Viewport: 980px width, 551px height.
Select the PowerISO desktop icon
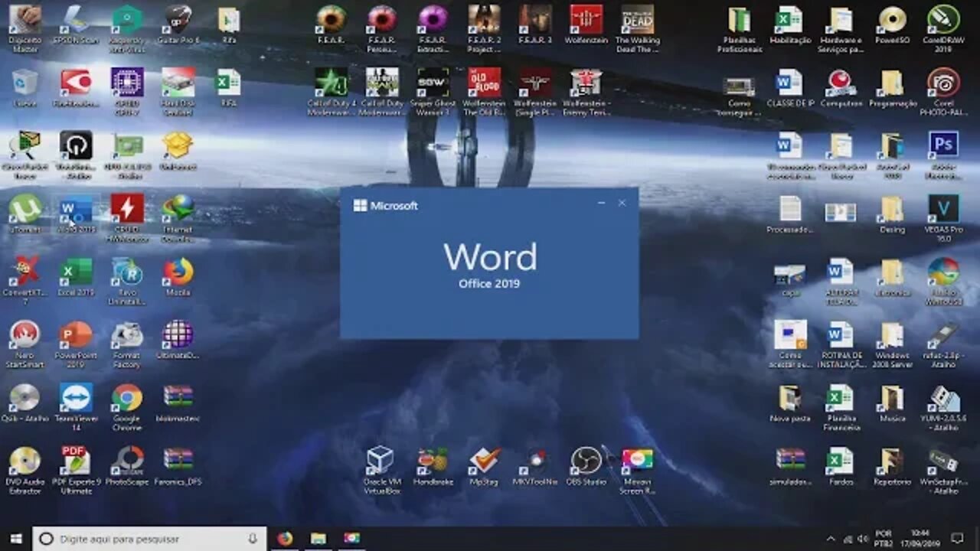[892, 24]
